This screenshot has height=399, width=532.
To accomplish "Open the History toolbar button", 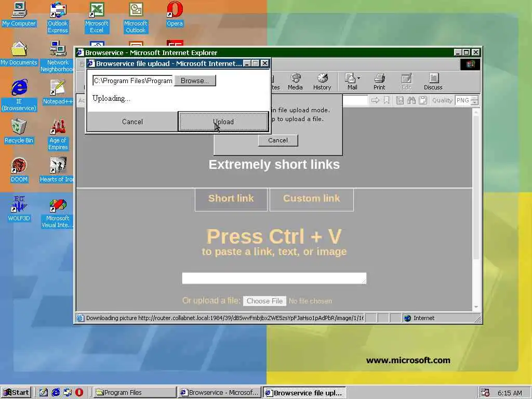I will pyautogui.click(x=322, y=82).
